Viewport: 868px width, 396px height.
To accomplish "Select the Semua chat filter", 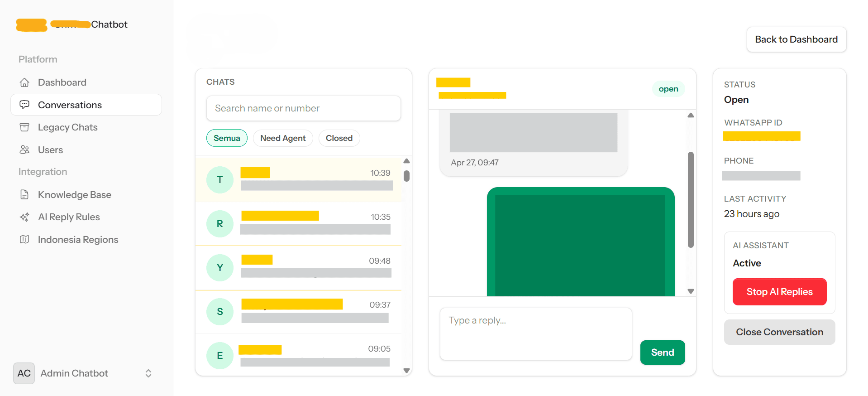I will [x=227, y=138].
